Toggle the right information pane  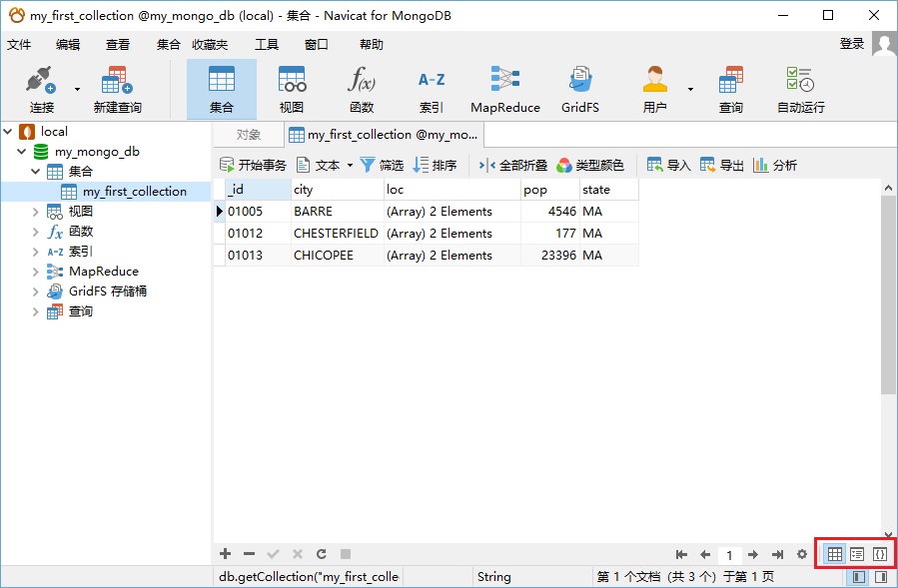(x=881, y=577)
